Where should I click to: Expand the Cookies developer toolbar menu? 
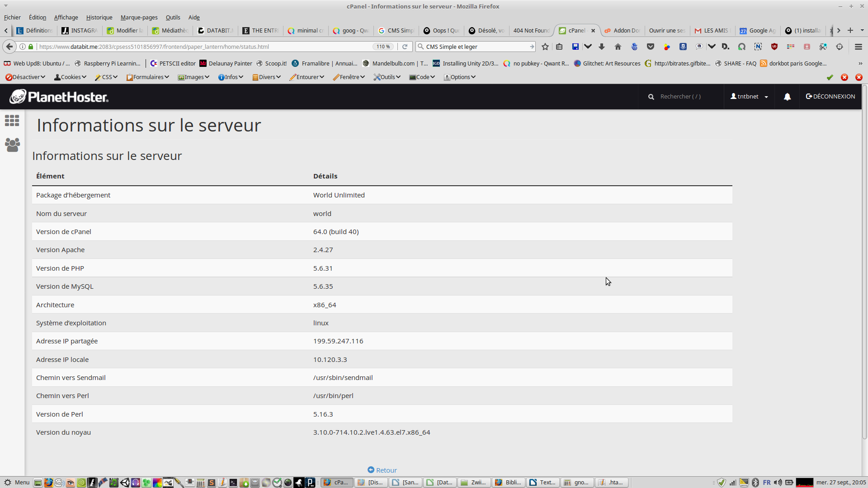70,77
